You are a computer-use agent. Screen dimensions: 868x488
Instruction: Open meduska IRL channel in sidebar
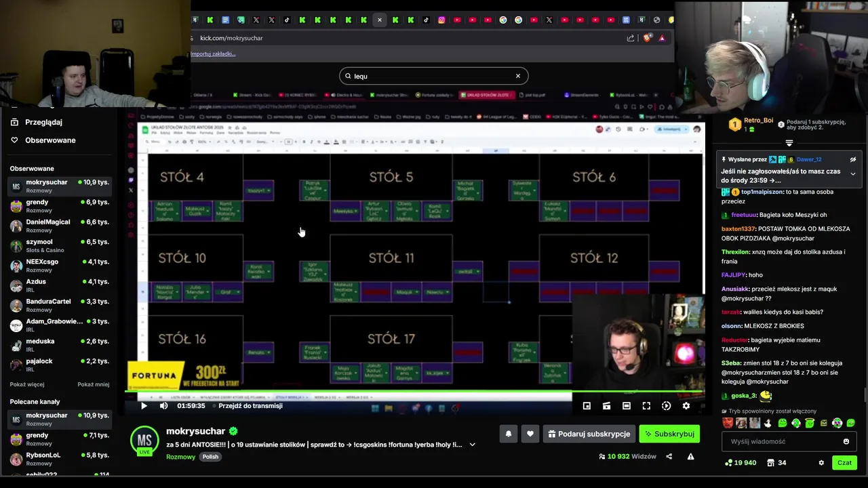60,345
